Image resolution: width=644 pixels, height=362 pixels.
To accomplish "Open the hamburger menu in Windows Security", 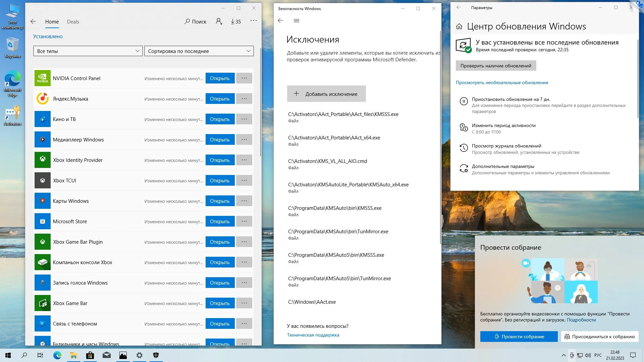I will 296,21.
